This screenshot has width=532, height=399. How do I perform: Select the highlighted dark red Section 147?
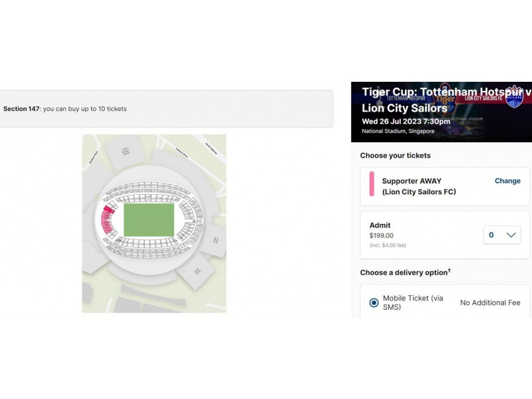click(109, 209)
